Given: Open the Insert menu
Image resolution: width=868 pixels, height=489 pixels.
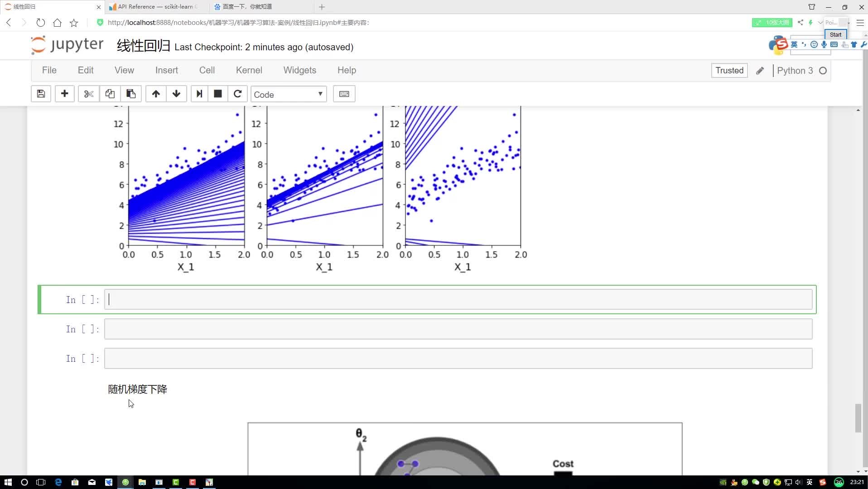Looking at the screenshot, I should coord(166,70).
